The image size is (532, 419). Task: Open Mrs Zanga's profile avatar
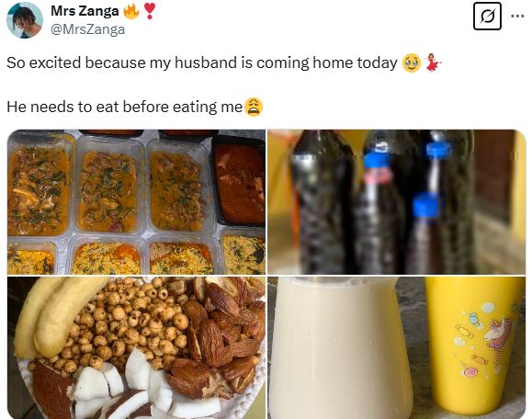[x=25, y=20]
